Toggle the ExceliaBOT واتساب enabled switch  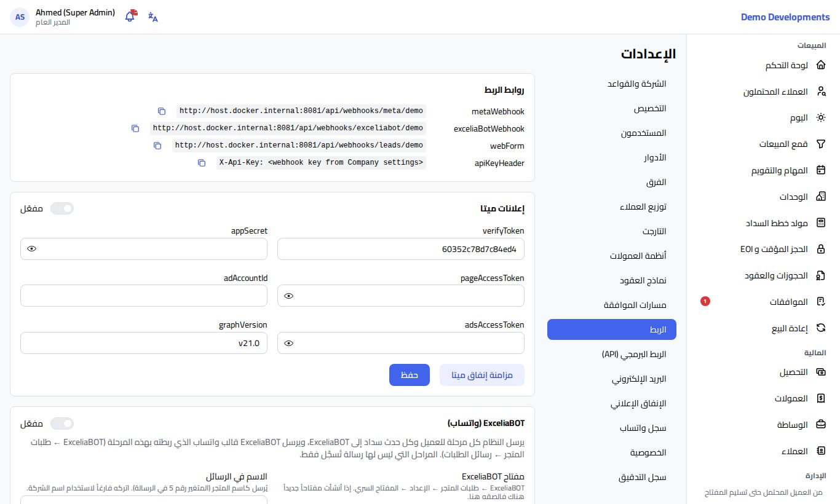[x=61, y=423]
